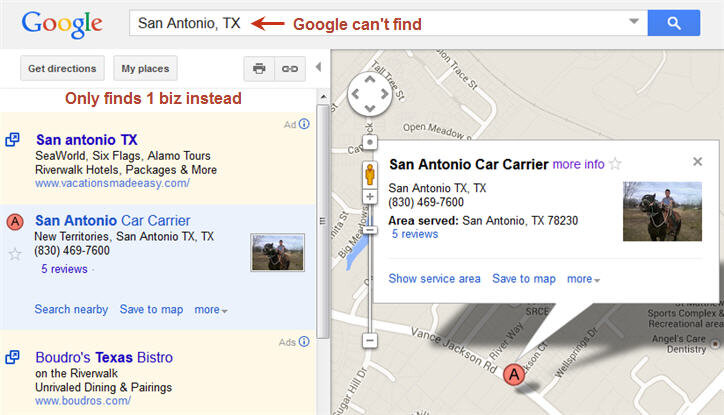This screenshot has height=415, width=724.
Task: Pan the map down with the compass arrow
Action: (369, 108)
